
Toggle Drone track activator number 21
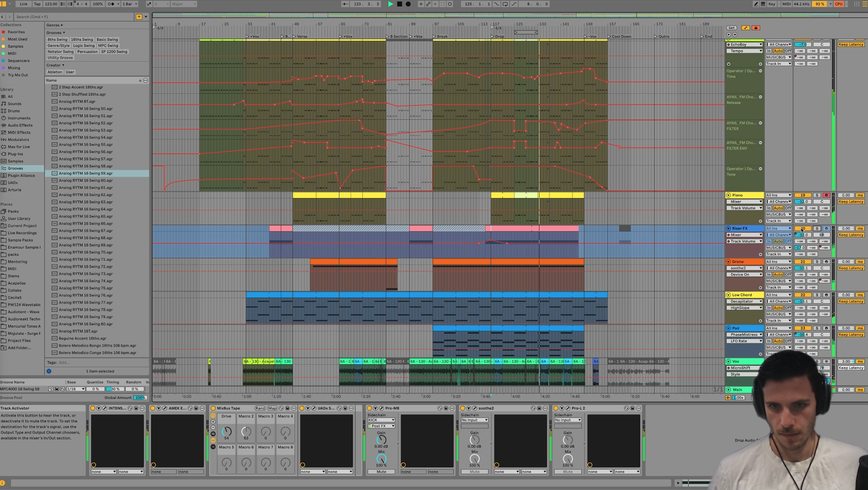[802, 262]
